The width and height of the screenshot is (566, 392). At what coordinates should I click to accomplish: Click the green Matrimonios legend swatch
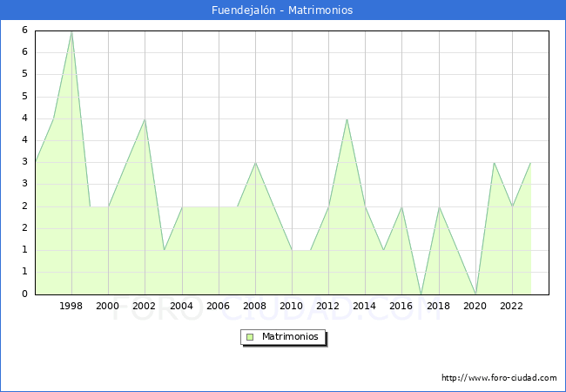(x=249, y=336)
